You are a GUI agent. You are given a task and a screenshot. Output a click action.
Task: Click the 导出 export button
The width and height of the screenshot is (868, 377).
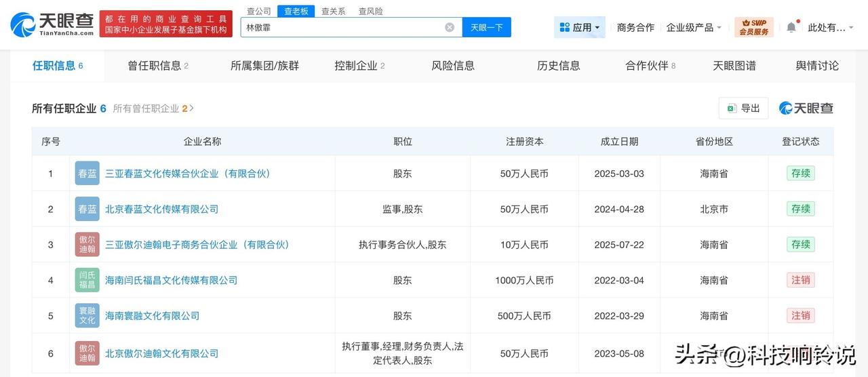[x=743, y=108]
